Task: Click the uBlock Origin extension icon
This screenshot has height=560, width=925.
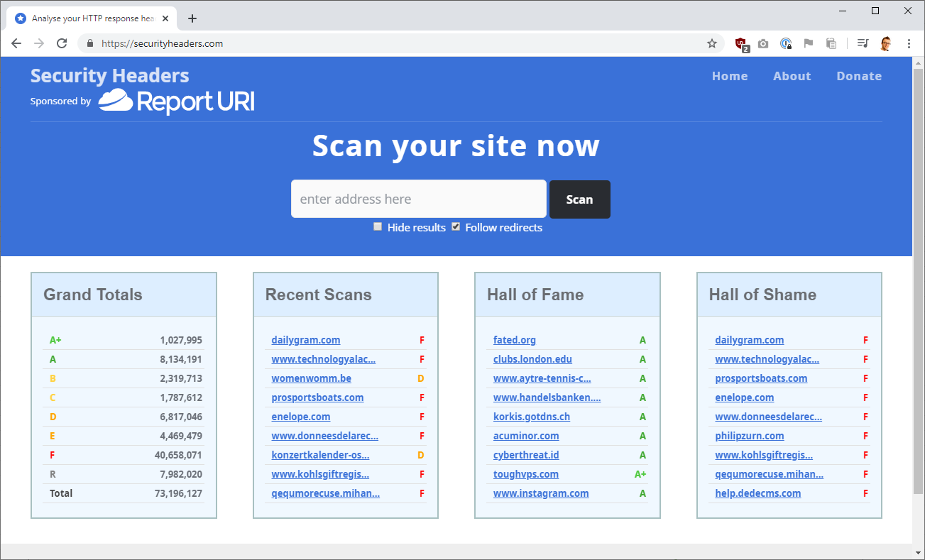Action: click(x=742, y=44)
